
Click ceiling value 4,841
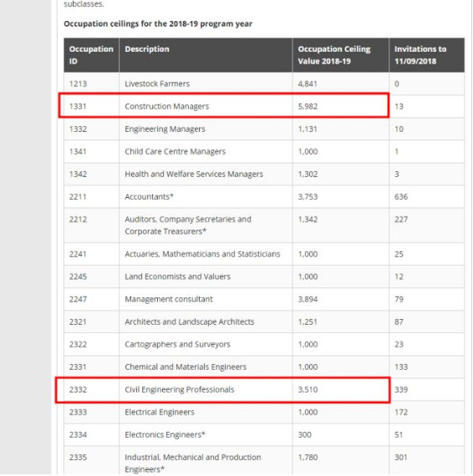point(308,84)
